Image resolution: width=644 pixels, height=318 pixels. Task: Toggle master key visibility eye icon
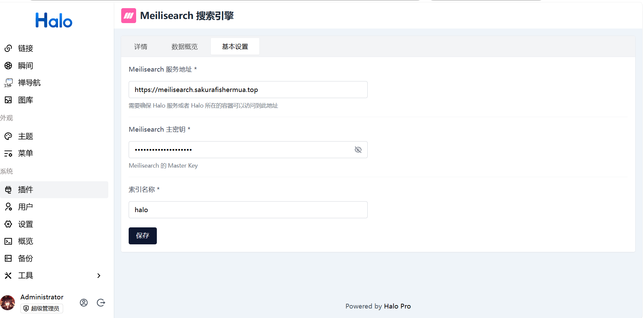coord(358,150)
